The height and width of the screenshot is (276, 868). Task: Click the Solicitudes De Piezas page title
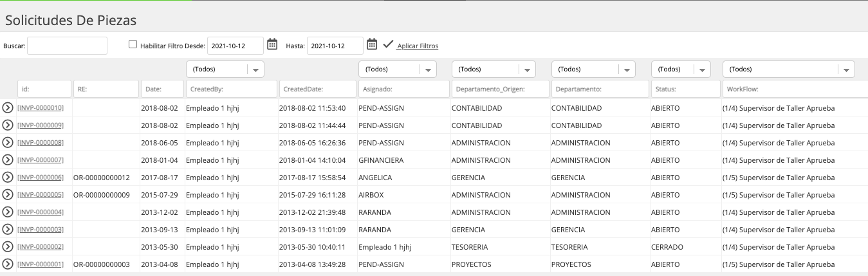[x=71, y=20]
